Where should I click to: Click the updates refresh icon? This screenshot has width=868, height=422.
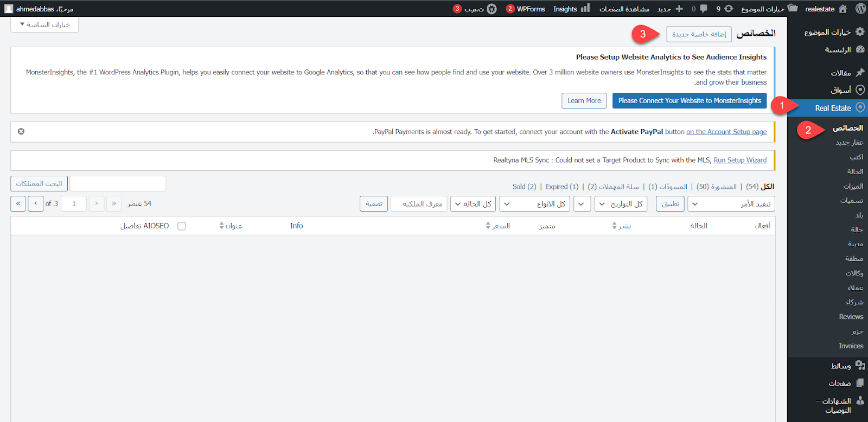pyautogui.click(x=729, y=9)
